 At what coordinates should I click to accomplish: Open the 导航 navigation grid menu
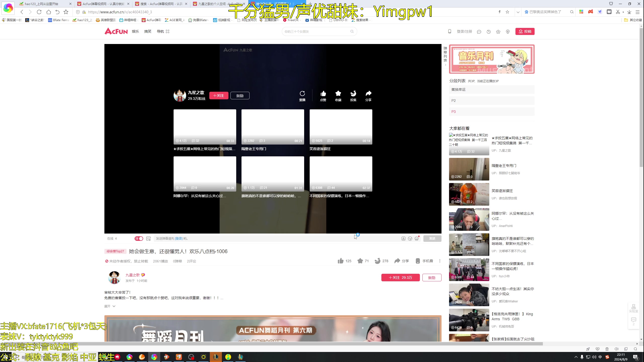click(x=163, y=31)
